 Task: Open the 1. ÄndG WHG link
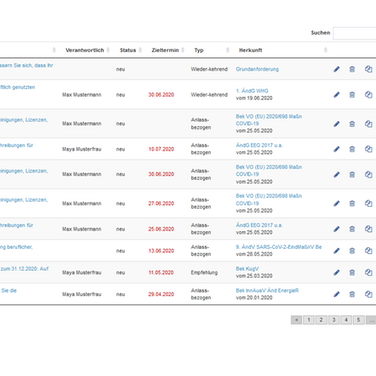tap(252, 91)
